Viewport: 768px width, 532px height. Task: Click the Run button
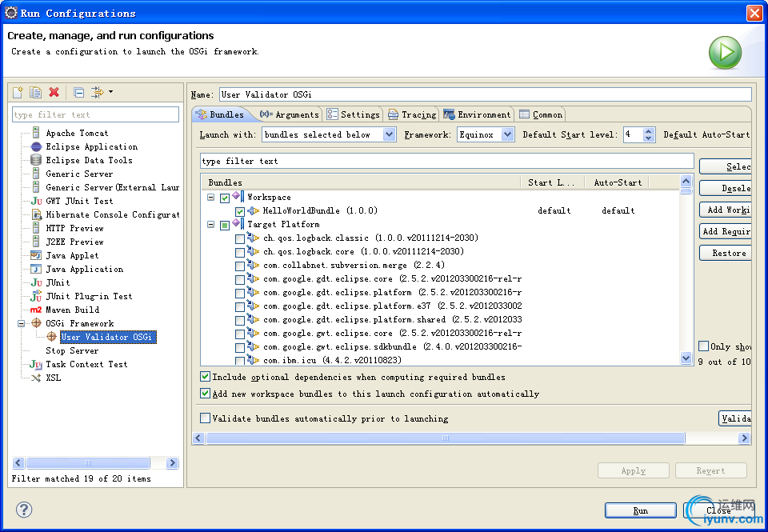coord(640,510)
